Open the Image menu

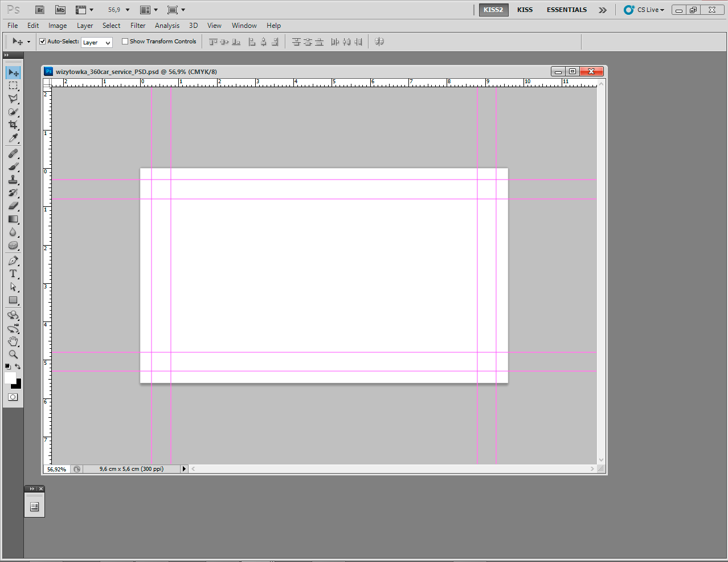click(58, 26)
